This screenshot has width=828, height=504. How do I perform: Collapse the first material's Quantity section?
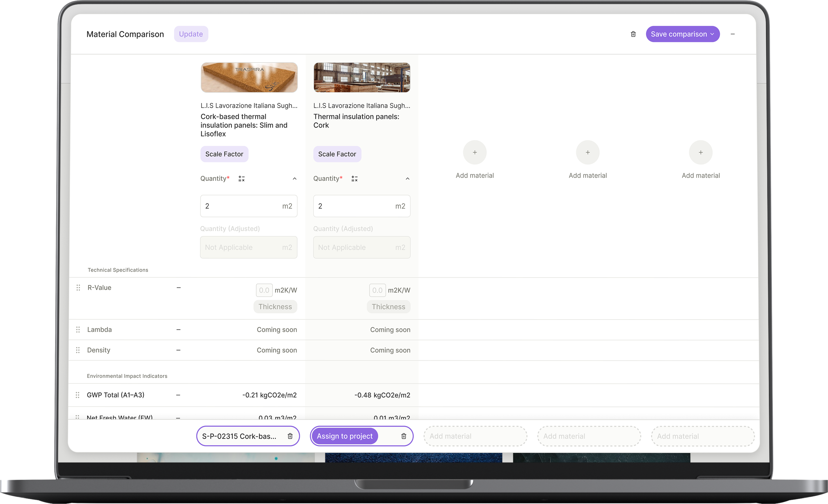[x=294, y=179]
